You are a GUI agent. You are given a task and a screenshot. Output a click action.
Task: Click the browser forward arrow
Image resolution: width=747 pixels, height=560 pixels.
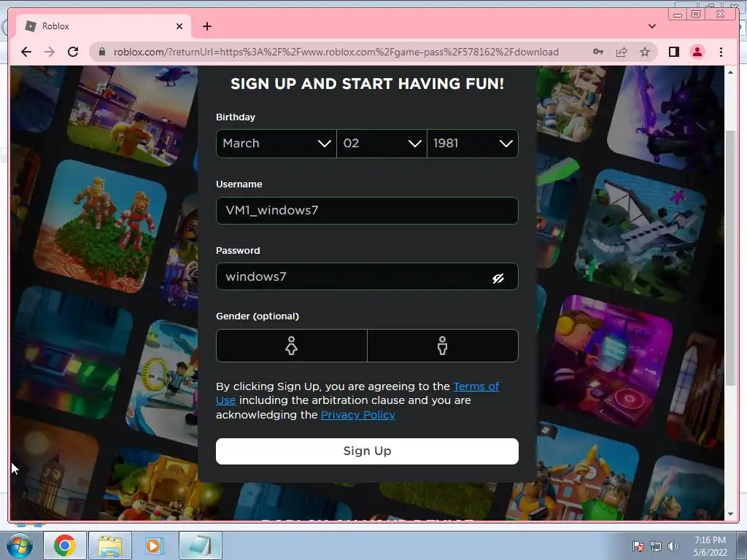50,52
